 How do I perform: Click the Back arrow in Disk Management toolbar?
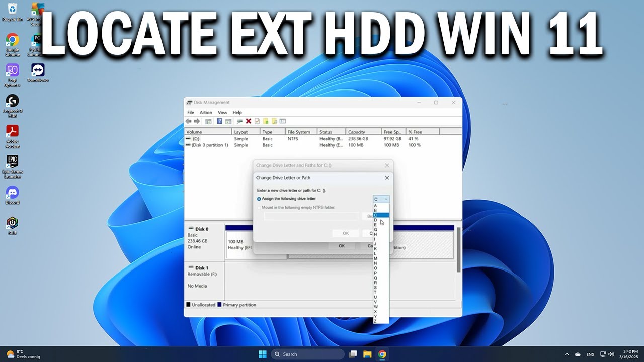tap(189, 121)
